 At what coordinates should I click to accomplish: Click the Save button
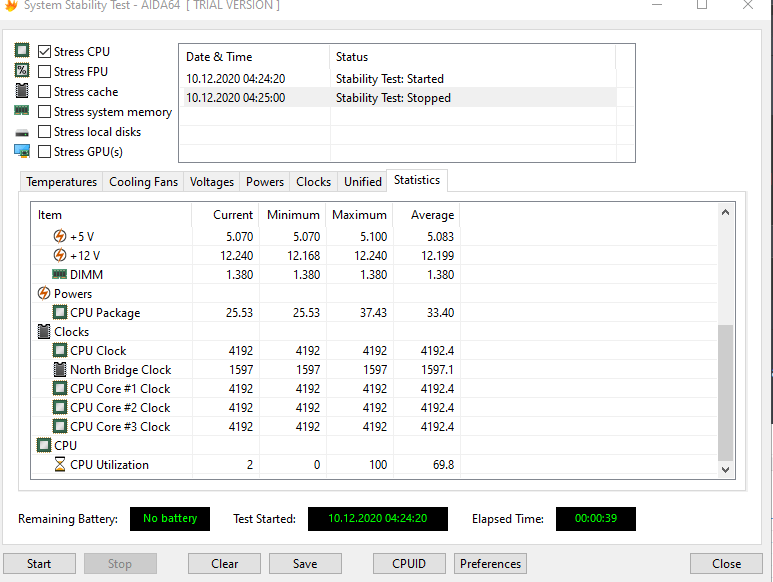tap(305, 564)
